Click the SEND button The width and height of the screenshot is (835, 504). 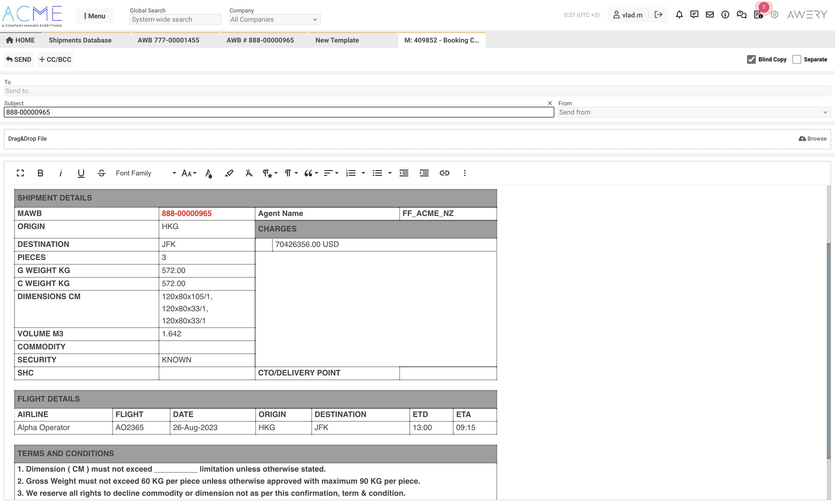[x=19, y=59]
